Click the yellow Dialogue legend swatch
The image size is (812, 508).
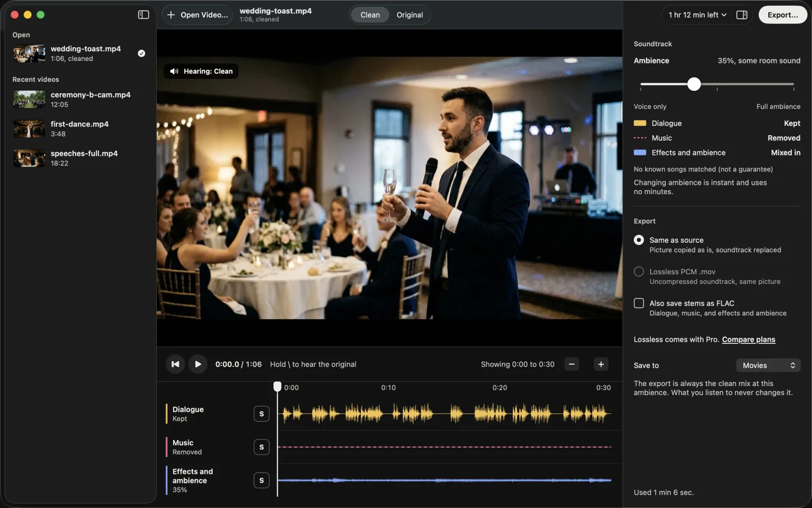(640, 123)
